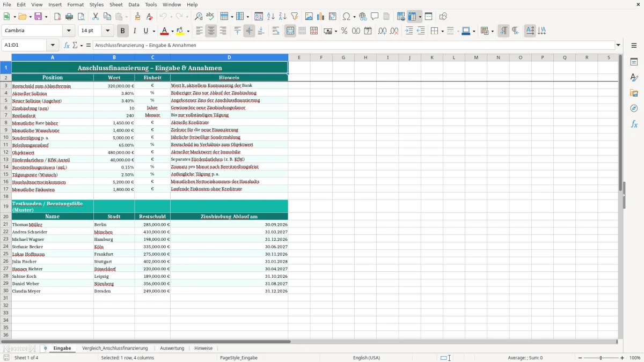
Task: Toggle Italic formatting
Action: point(135,31)
